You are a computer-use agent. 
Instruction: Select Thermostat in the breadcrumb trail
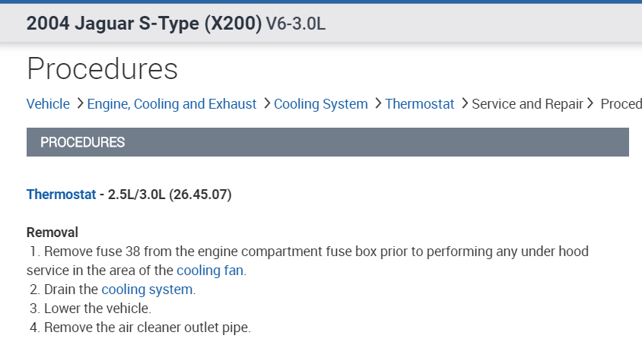pos(419,104)
